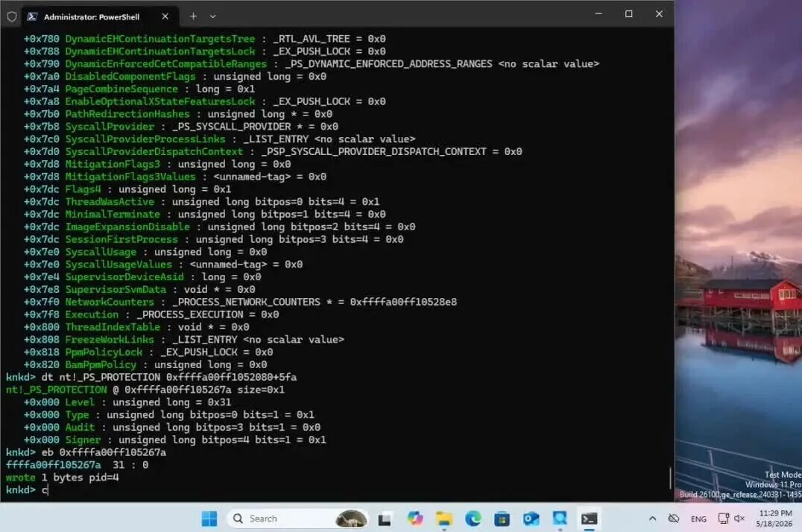Click the ImageExpansionDisable field name
This screenshot has height=532, width=802.
[127, 227]
